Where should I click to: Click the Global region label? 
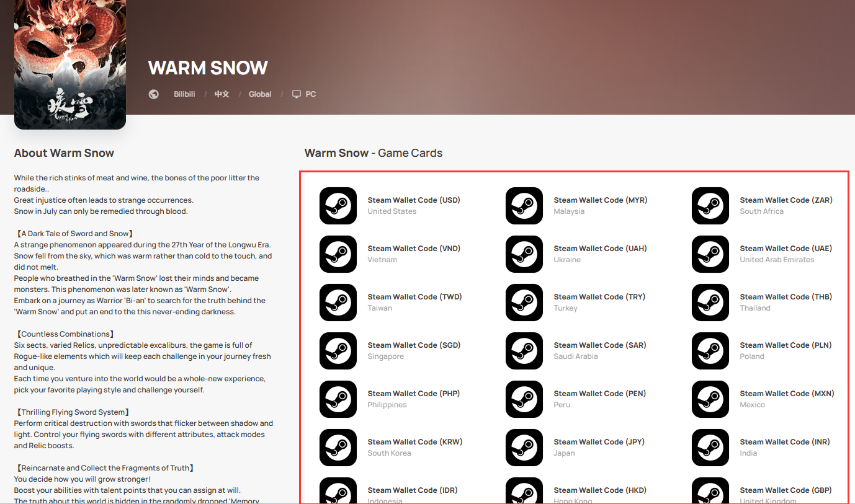pos(260,94)
